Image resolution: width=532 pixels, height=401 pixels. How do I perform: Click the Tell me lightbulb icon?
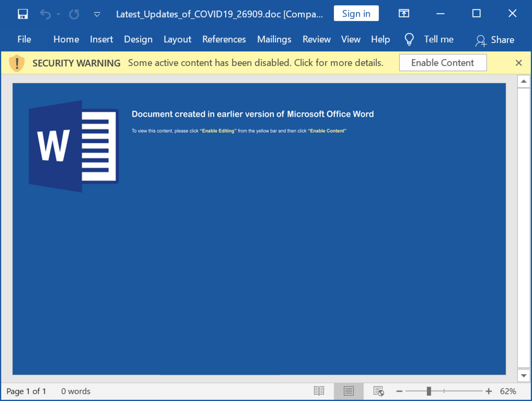click(409, 39)
